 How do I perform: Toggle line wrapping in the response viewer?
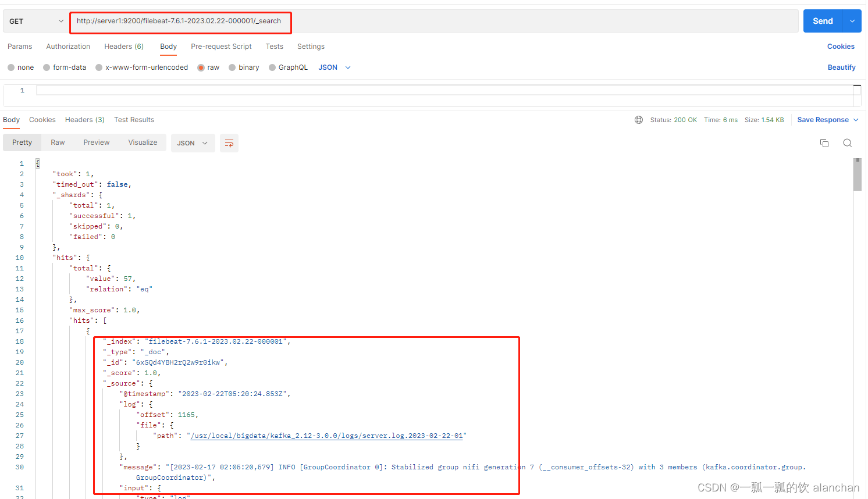pyautogui.click(x=229, y=142)
